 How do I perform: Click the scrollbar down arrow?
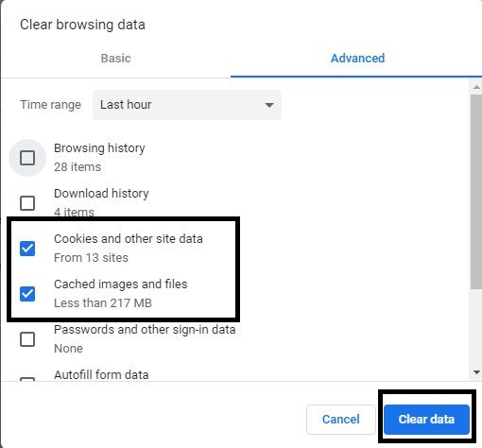(x=476, y=372)
